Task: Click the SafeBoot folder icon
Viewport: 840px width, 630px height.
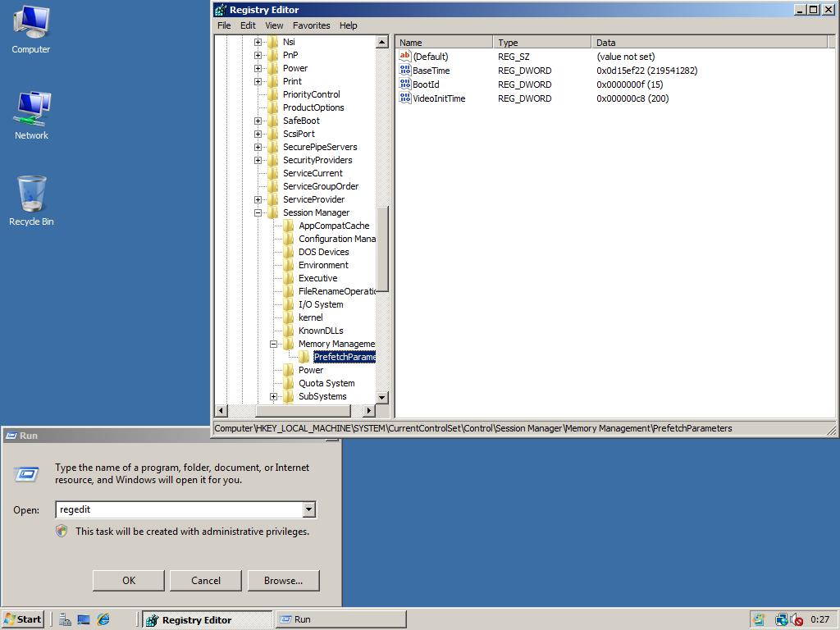Action: (273, 121)
